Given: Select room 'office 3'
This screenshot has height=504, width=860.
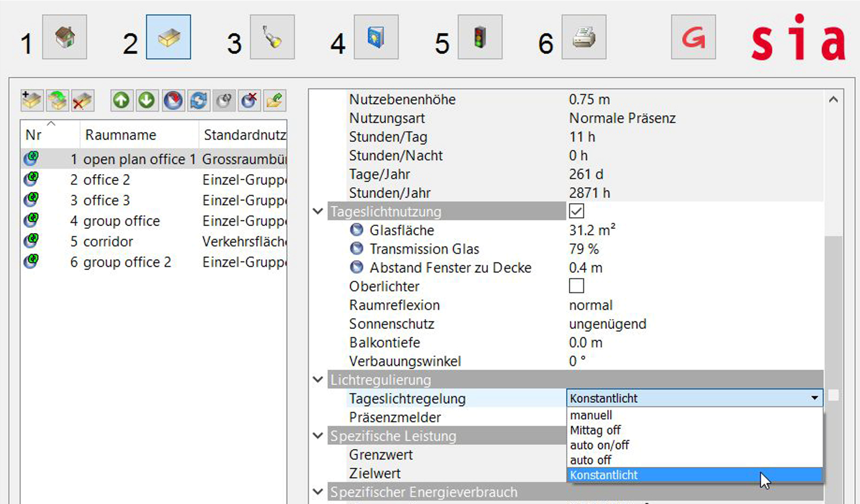Looking at the screenshot, I should (x=107, y=200).
